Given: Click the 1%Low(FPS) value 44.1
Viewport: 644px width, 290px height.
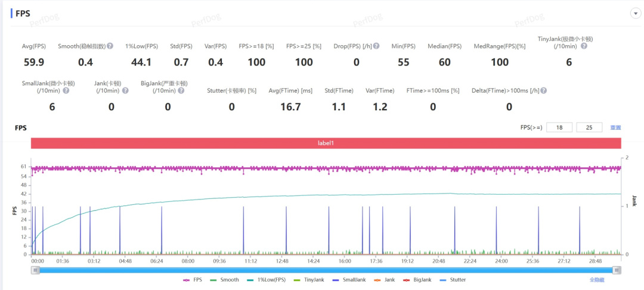Looking at the screenshot, I should [x=141, y=63].
